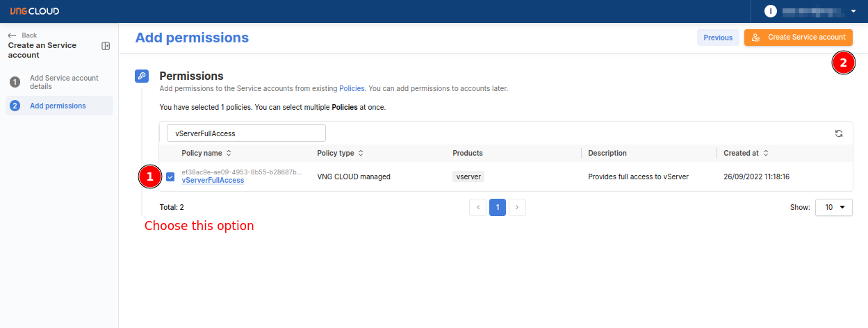Open the account dropdown menu
Image resolution: width=868 pixels, height=328 pixels.
point(853,11)
